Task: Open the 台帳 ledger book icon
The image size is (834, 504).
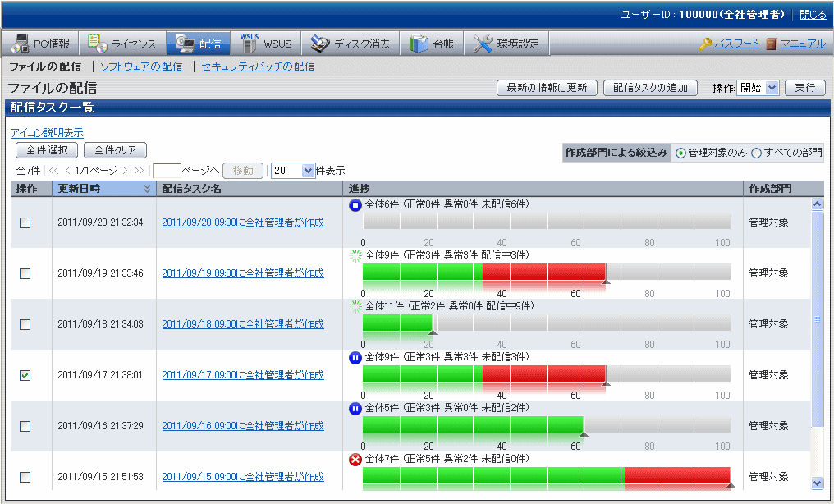Action: coord(419,44)
